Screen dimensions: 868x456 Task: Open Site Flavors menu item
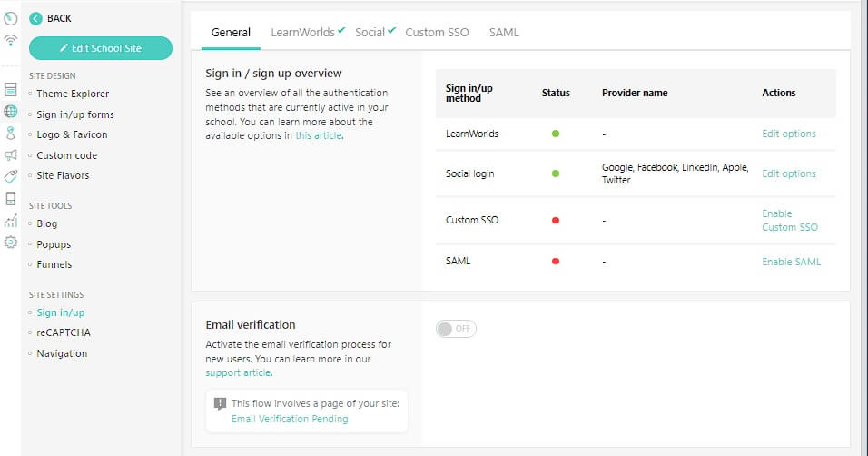click(x=63, y=175)
